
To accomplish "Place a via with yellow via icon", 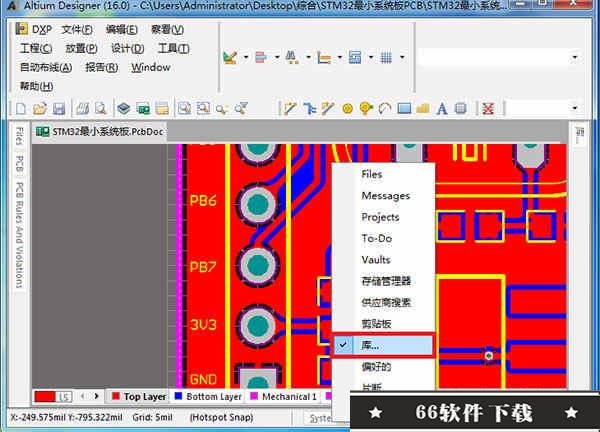I will click(366, 109).
